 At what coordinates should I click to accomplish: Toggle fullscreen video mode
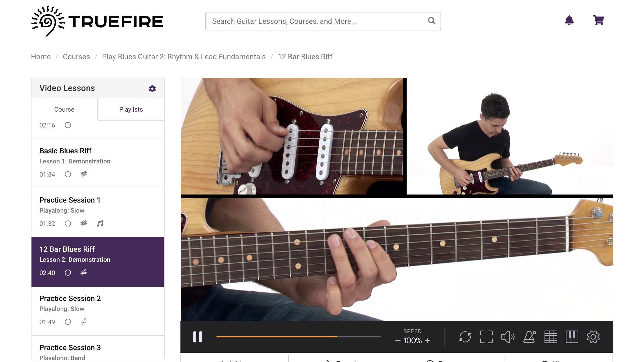coord(486,337)
